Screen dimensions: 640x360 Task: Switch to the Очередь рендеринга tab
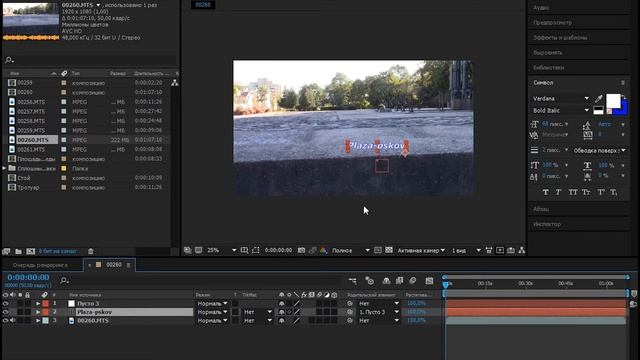click(x=40, y=265)
